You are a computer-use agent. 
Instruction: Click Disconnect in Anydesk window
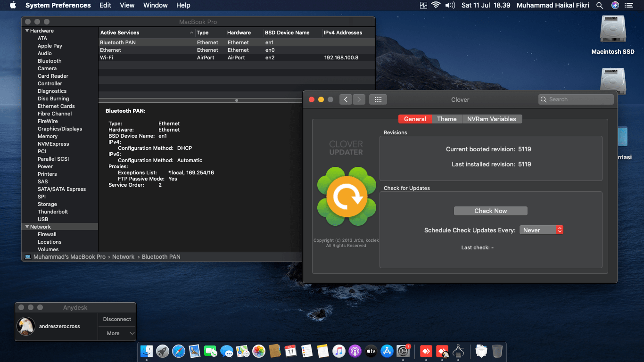[117, 319]
